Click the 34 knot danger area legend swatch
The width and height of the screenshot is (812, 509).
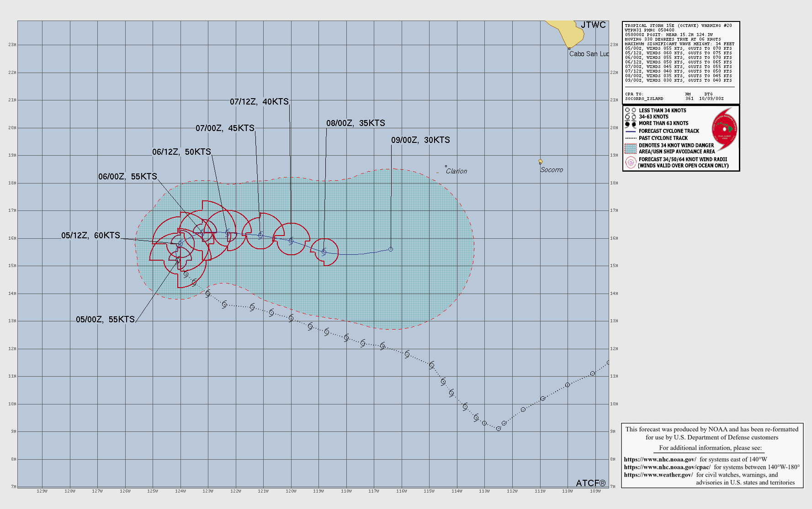coord(631,148)
